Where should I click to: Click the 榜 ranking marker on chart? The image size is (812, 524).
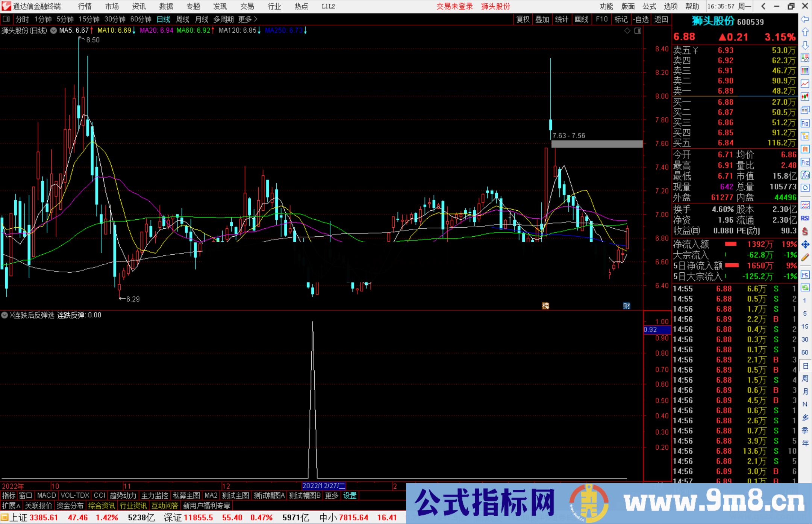pos(545,306)
